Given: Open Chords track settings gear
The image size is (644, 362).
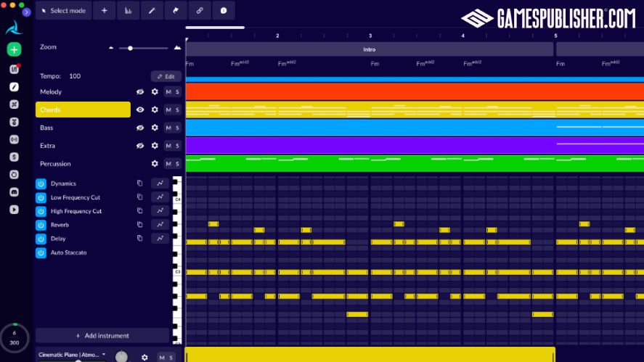Looking at the screenshot, I should point(155,110).
